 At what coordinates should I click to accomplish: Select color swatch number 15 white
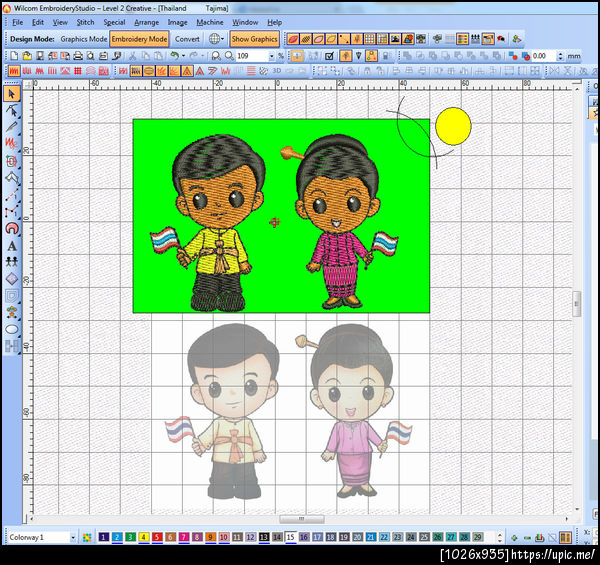tap(290, 537)
